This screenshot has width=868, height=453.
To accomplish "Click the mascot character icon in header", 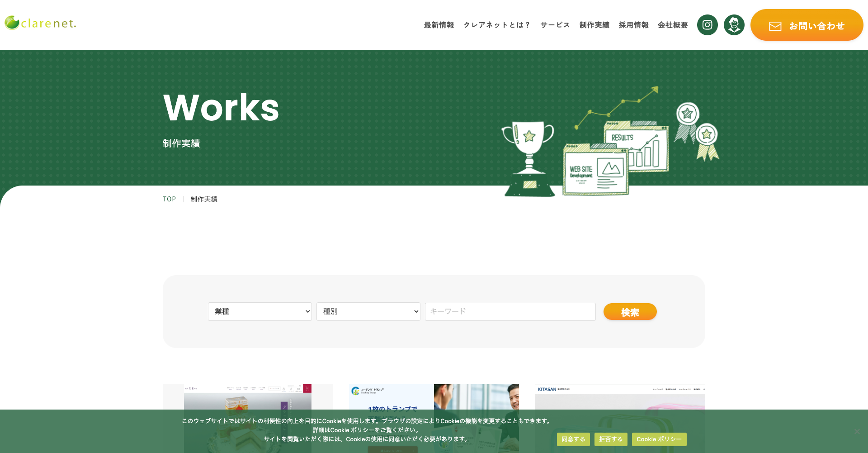I will tap(734, 25).
